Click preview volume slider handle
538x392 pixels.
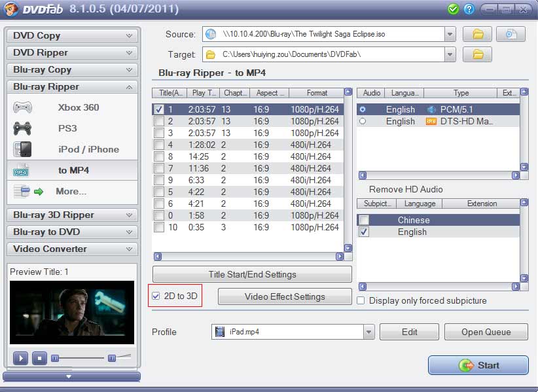pos(111,359)
